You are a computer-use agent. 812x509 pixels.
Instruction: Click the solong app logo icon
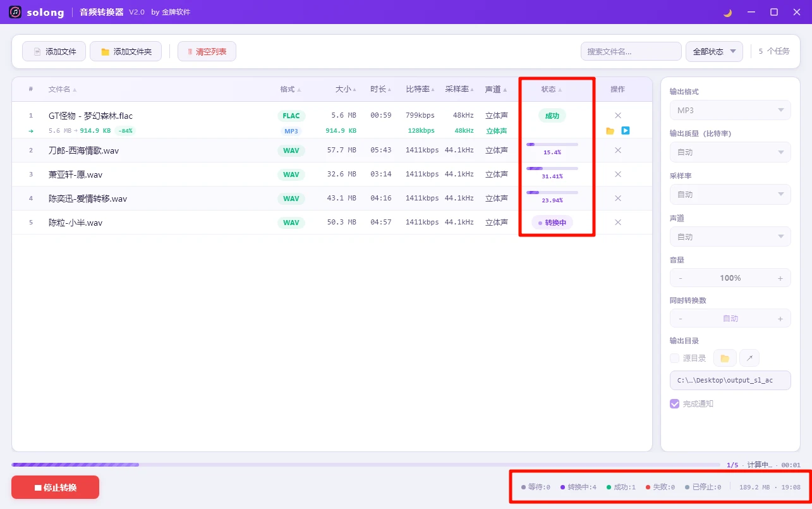pos(15,13)
